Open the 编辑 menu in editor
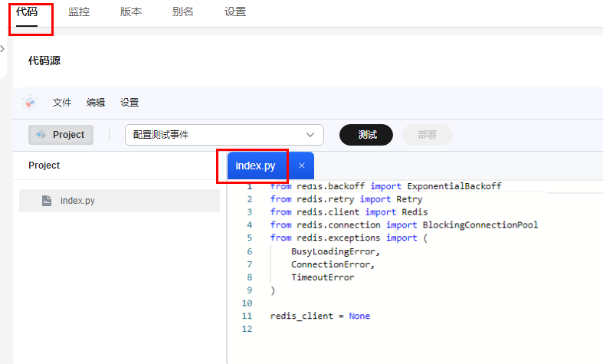 96,103
